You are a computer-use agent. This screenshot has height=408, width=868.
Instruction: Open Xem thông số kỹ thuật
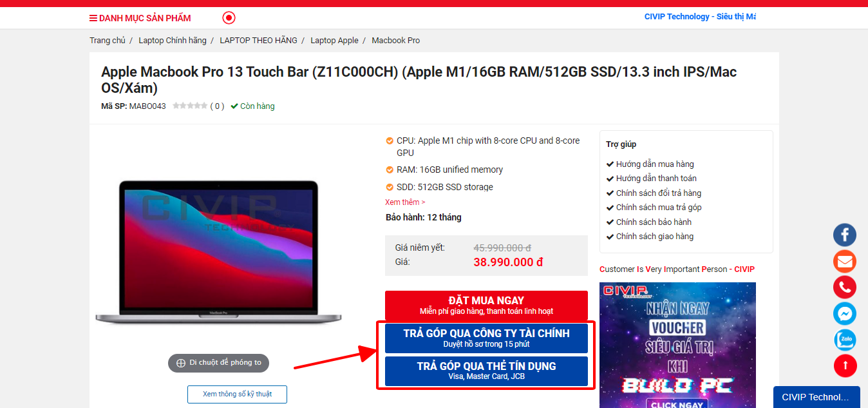point(237,394)
